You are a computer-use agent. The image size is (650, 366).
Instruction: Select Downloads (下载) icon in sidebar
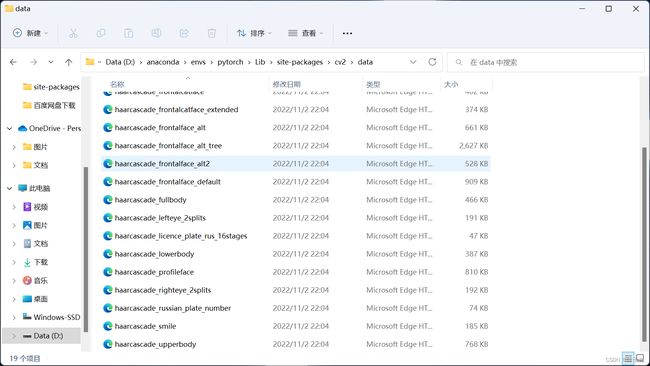click(27, 262)
